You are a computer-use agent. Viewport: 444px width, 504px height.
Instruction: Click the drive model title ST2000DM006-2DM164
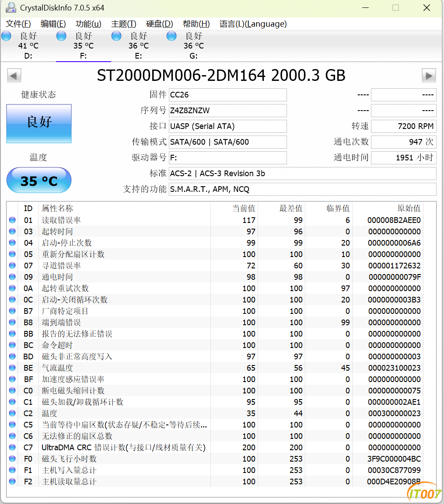pyautogui.click(x=181, y=76)
